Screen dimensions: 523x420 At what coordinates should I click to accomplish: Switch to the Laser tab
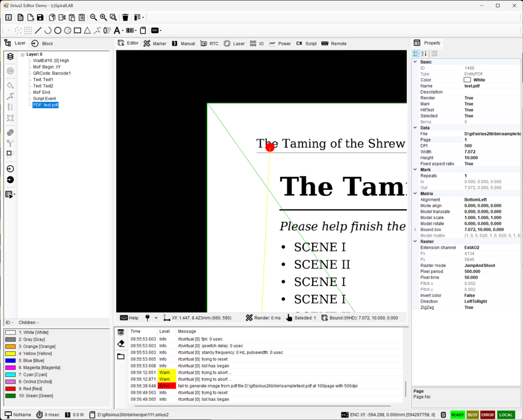pyautogui.click(x=234, y=44)
